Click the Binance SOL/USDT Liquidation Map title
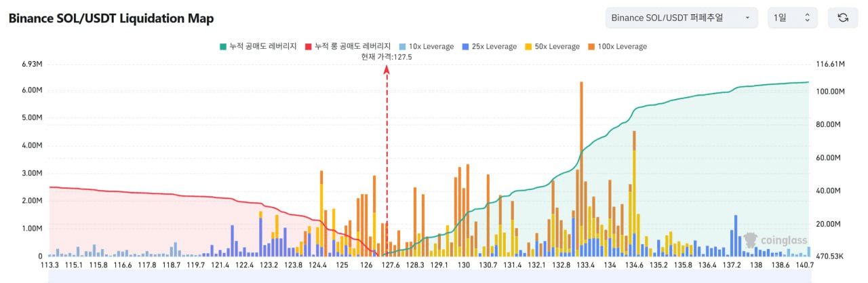Screen dimensions: 868x283 click(x=111, y=18)
